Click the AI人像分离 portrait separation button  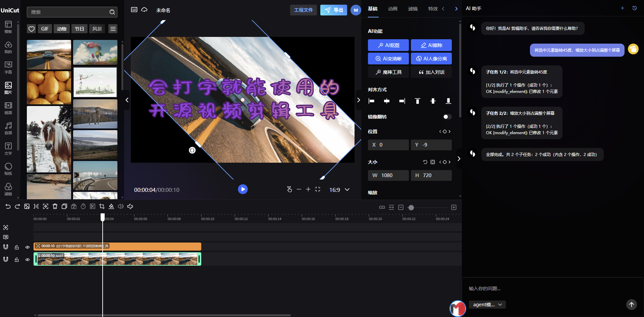pyautogui.click(x=431, y=58)
